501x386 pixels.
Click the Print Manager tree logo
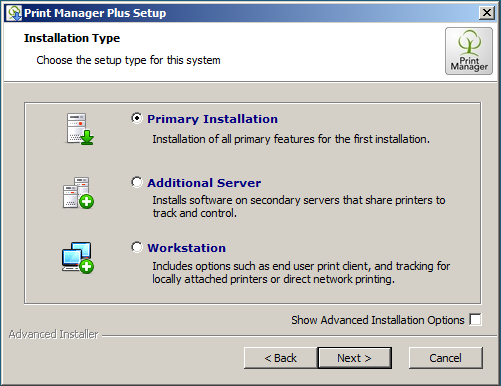click(x=469, y=51)
